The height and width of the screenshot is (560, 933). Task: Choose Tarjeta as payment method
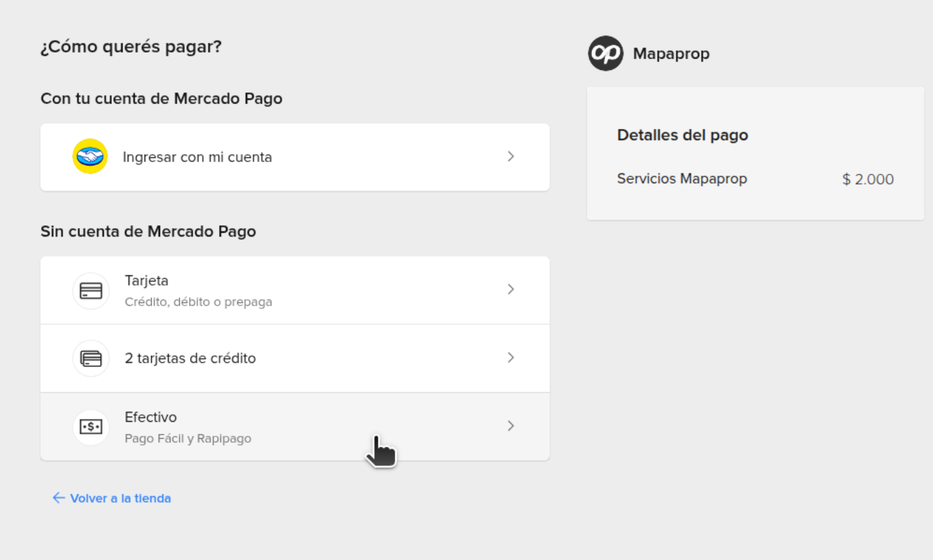tap(295, 291)
